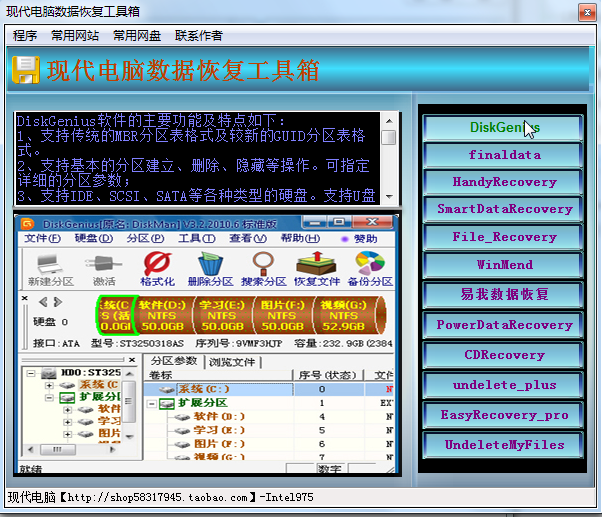Screen dimensions: 602x517
Task: Open the File_Recovery tool
Action: pos(503,237)
